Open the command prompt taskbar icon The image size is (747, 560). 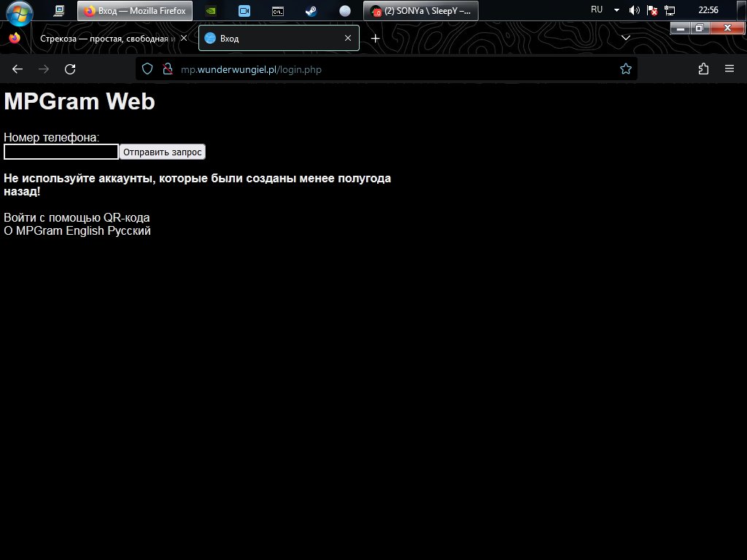pos(278,11)
